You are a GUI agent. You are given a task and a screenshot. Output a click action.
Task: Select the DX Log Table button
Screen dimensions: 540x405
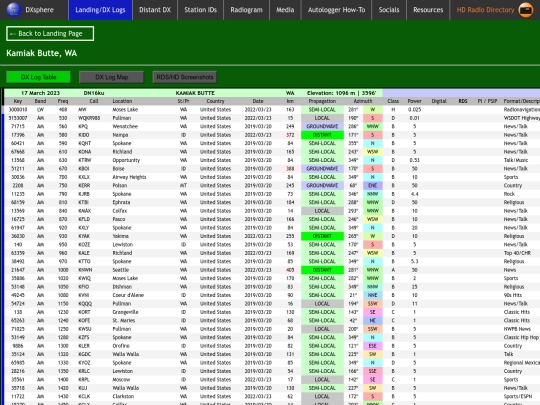(x=38, y=77)
